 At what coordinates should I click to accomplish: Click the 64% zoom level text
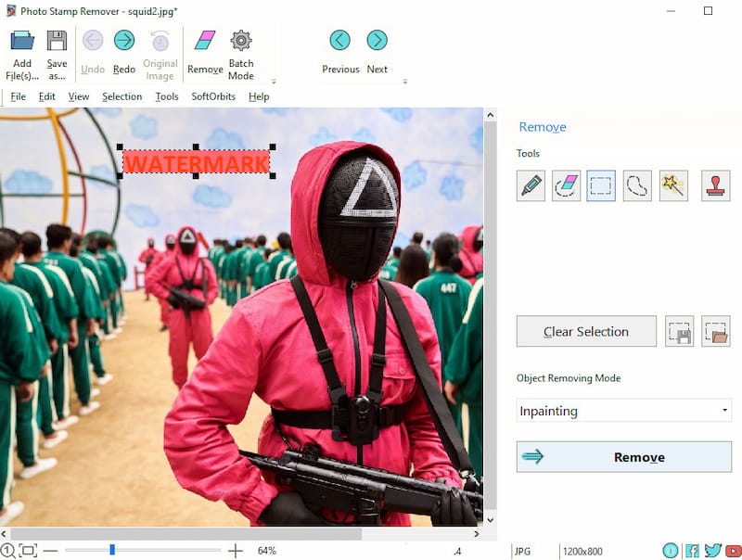click(x=267, y=551)
